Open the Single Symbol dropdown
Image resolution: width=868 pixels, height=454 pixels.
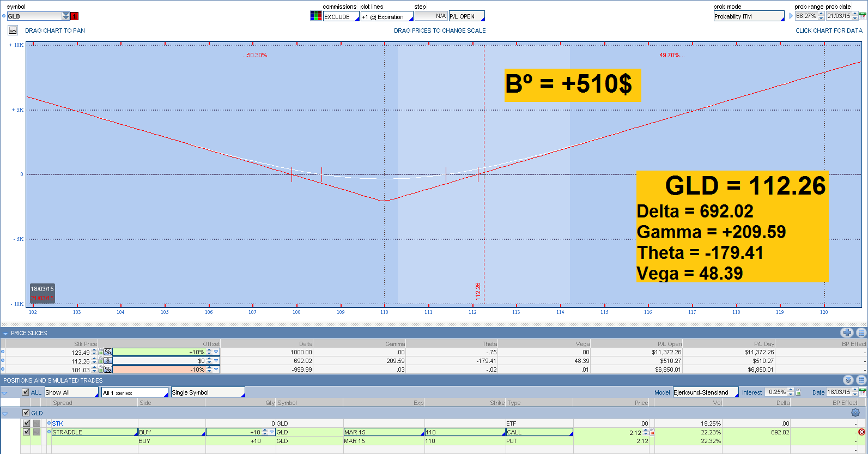point(208,392)
